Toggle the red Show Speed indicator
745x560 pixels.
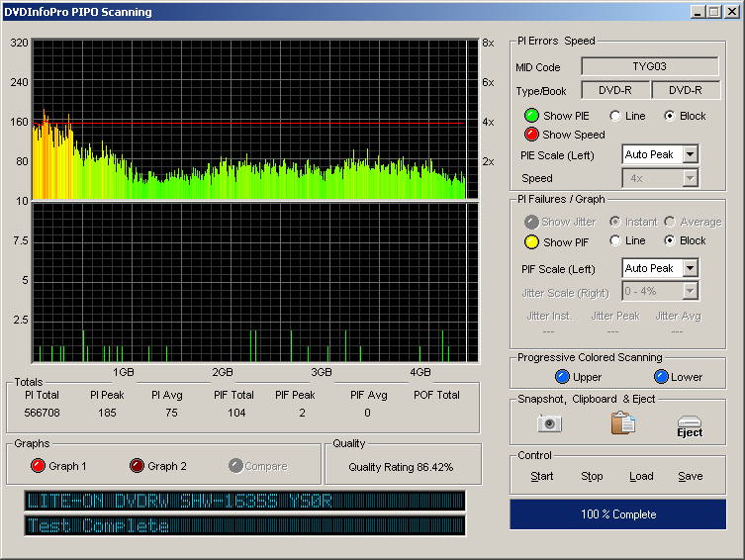click(x=531, y=135)
